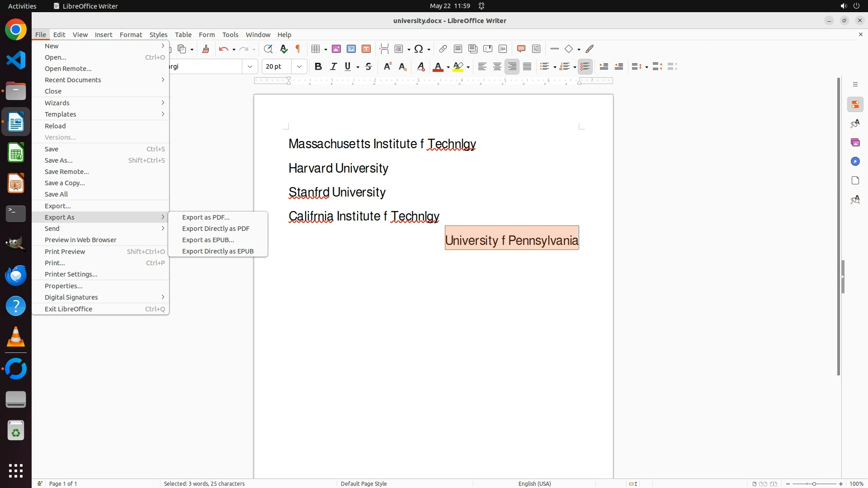Screen dimensions: 868x488
Task: Toggle formatting marks pilcrow button
Action: click(x=298, y=49)
